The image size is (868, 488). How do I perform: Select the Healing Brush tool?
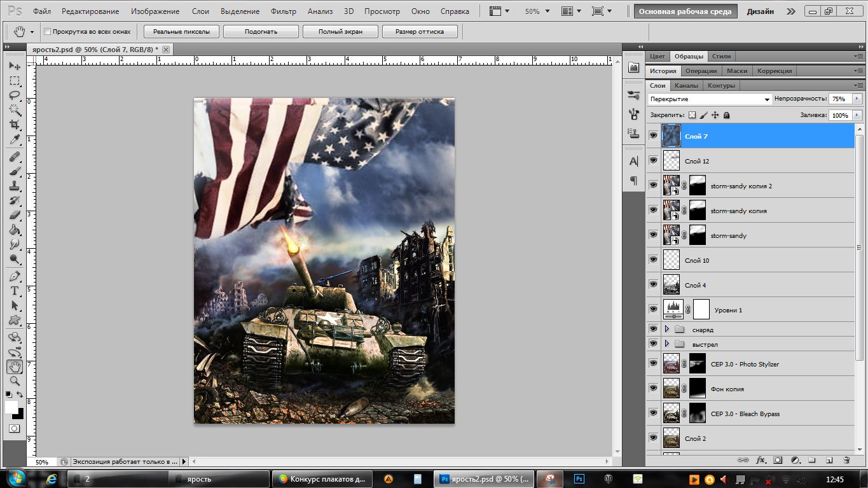pos(15,157)
